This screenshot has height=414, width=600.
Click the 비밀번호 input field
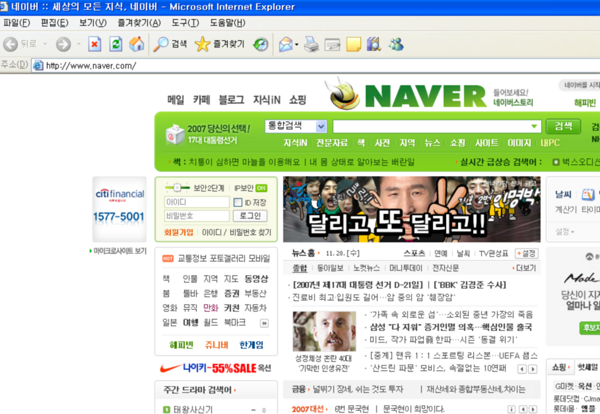tap(197, 216)
